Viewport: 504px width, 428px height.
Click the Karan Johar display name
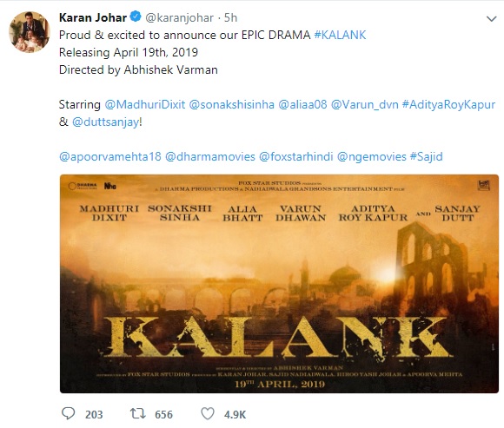(x=93, y=17)
